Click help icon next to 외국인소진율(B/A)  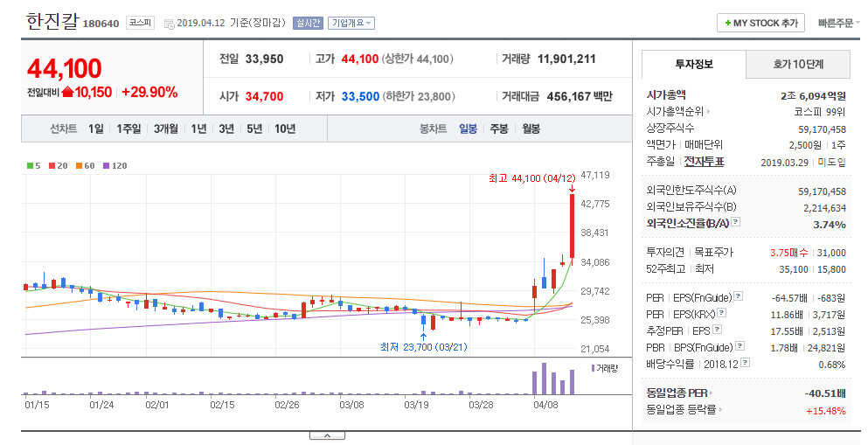(735, 221)
